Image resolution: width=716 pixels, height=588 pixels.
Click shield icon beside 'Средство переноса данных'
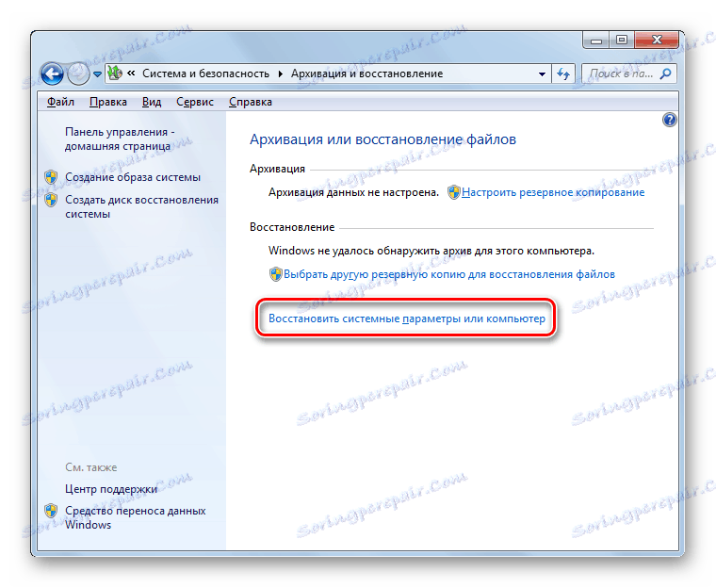pos(51,511)
